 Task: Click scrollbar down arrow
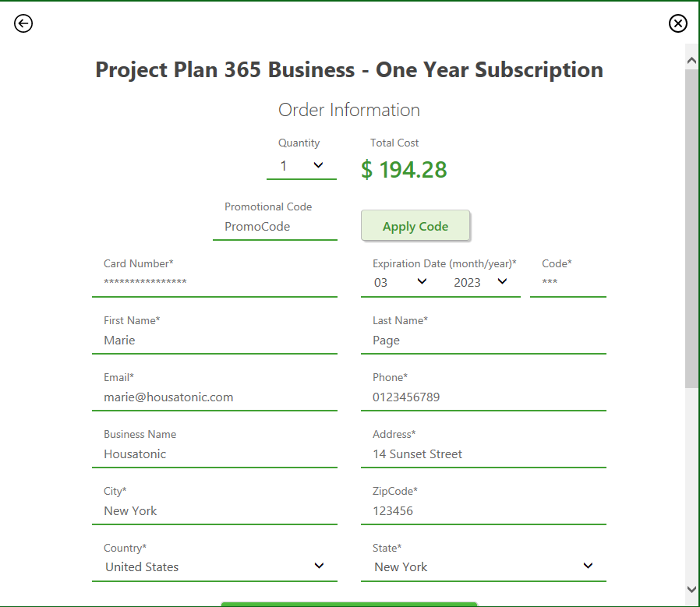[x=691, y=589]
